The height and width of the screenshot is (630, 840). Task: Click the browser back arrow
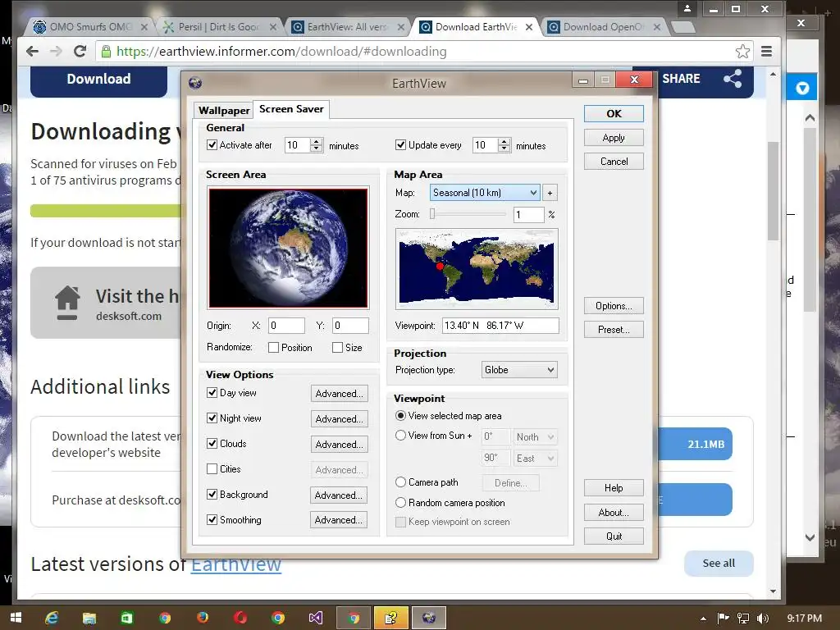(x=32, y=52)
